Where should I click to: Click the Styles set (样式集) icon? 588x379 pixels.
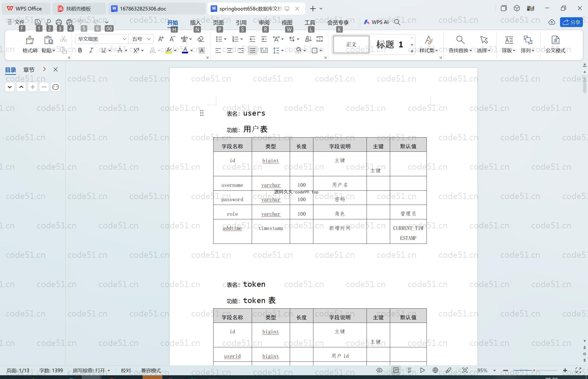429,40
